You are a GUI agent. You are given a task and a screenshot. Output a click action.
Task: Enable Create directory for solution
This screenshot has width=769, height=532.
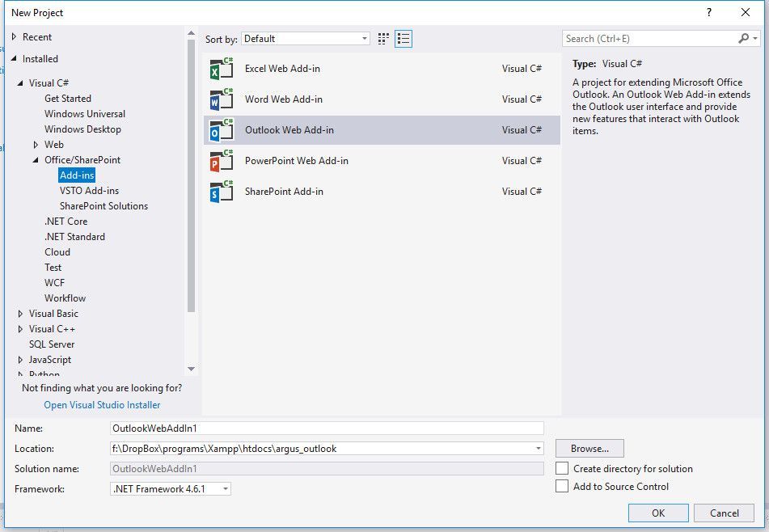(x=562, y=468)
